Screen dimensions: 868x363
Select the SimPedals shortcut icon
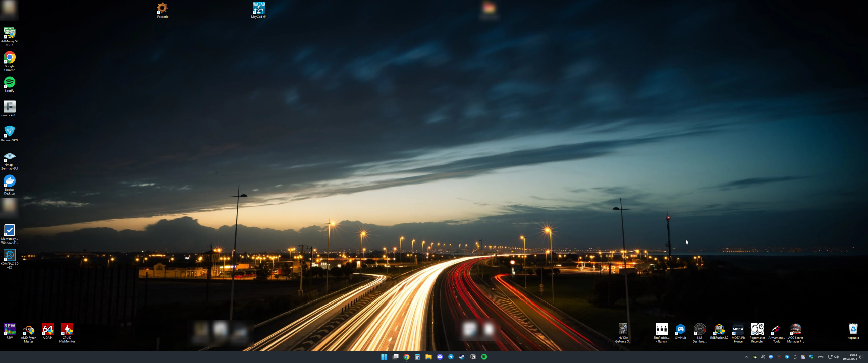(662, 333)
